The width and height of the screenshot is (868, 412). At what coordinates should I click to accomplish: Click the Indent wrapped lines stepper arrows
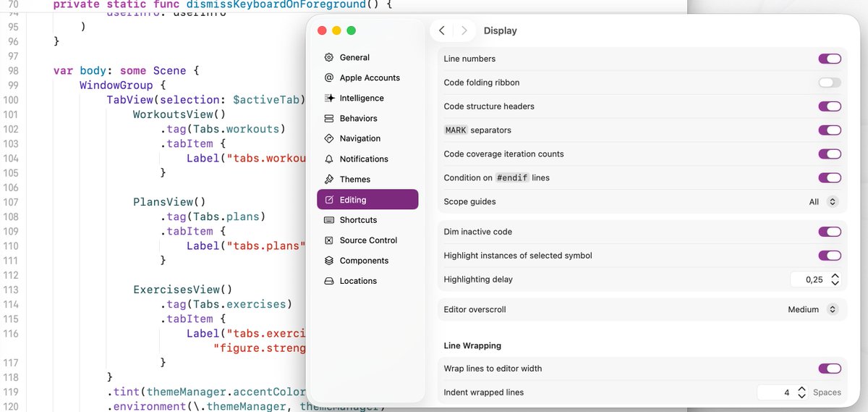[x=801, y=392]
